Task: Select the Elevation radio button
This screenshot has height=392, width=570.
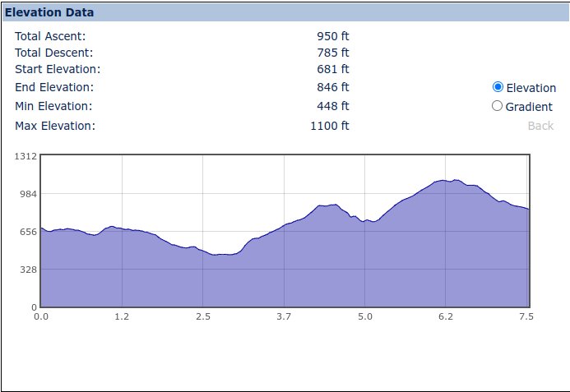Action: 498,87
